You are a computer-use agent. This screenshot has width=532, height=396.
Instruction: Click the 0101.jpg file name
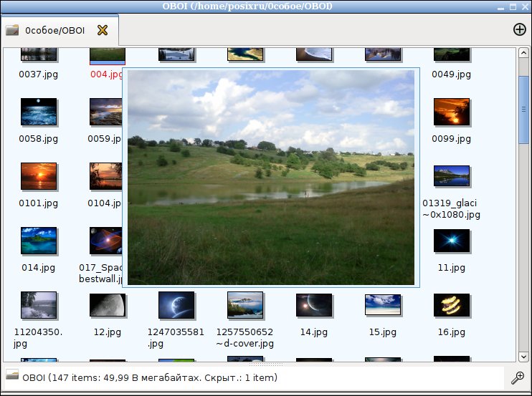pos(38,203)
